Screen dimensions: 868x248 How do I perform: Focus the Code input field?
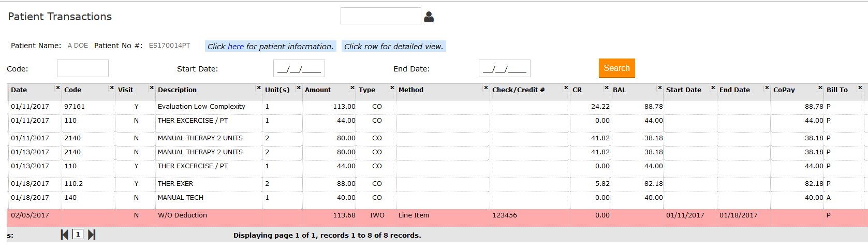[x=83, y=68]
